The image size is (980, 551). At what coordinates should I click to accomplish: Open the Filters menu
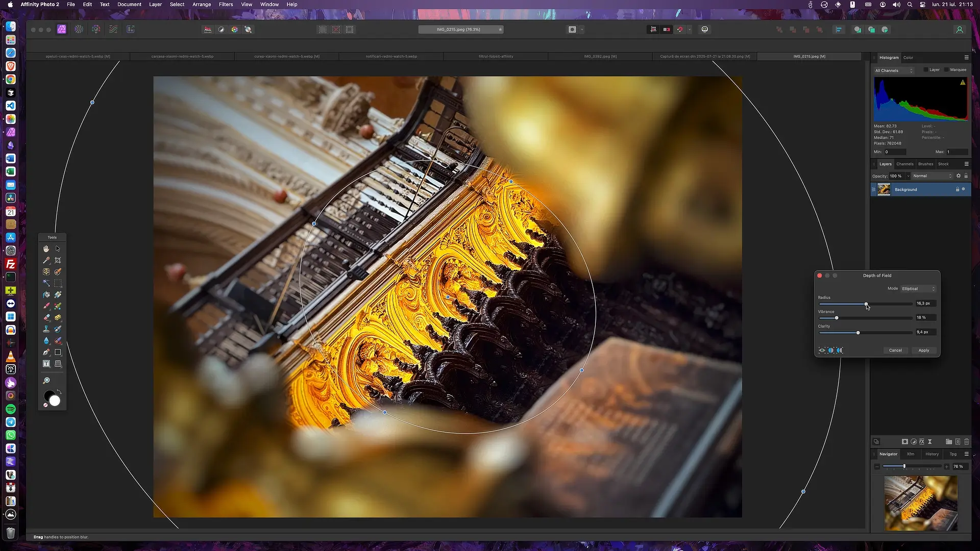226,5
